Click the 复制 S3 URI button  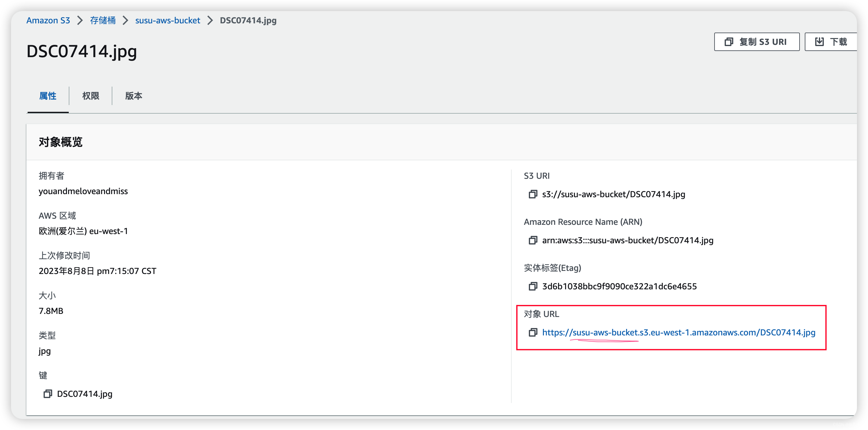757,42
